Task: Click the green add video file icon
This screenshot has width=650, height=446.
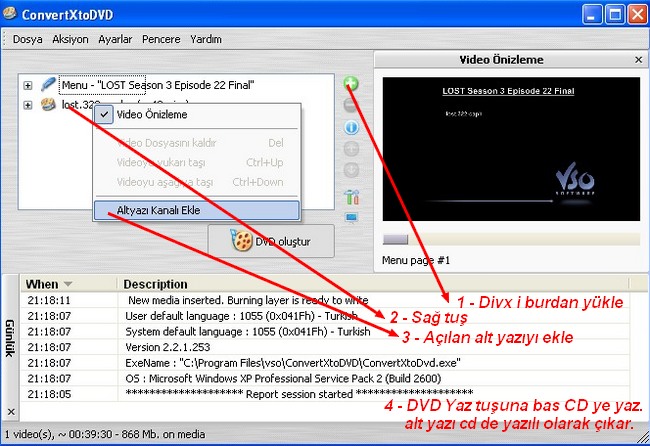Action: [x=351, y=83]
